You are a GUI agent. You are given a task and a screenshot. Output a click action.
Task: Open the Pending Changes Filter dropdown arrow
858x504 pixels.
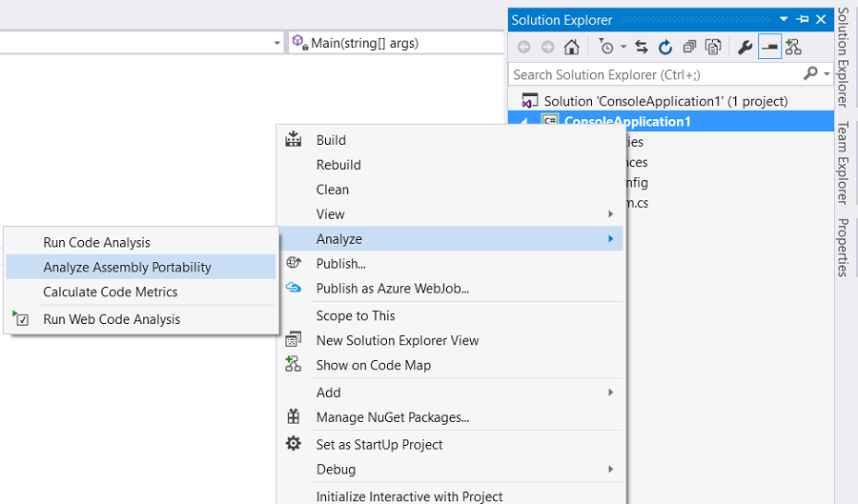point(623,47)
